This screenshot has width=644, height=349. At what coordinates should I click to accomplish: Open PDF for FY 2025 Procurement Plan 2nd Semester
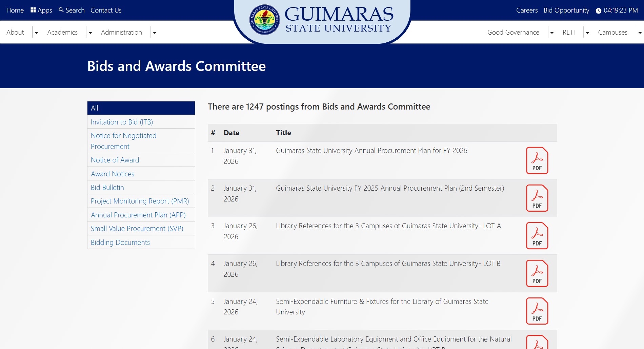point(537,198)
